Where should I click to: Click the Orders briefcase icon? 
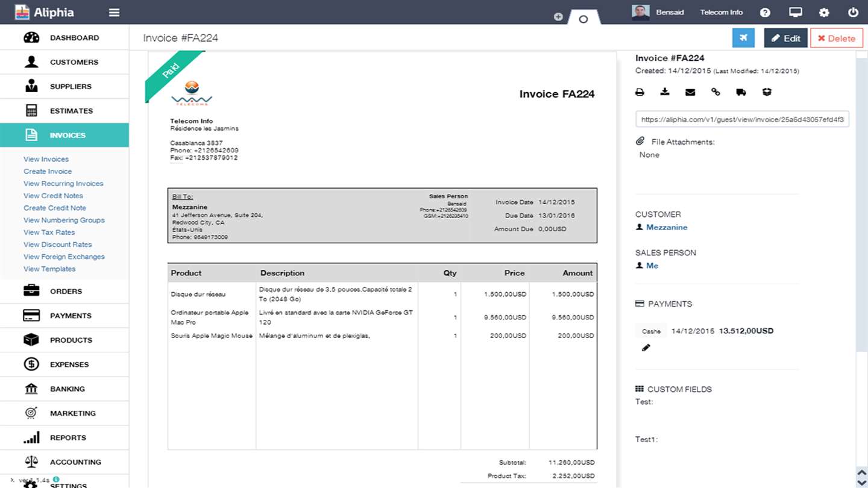tap(31, 291)
